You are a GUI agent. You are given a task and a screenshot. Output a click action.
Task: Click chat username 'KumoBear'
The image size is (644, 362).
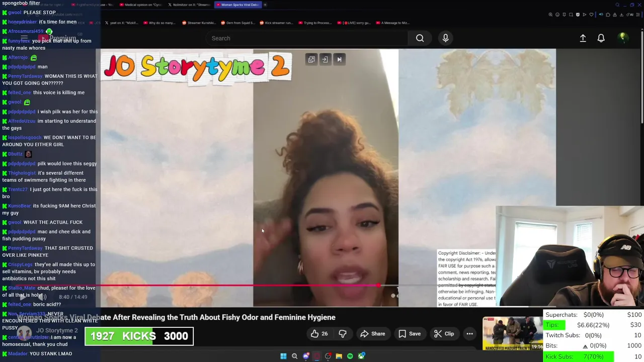tap(20, 206)
